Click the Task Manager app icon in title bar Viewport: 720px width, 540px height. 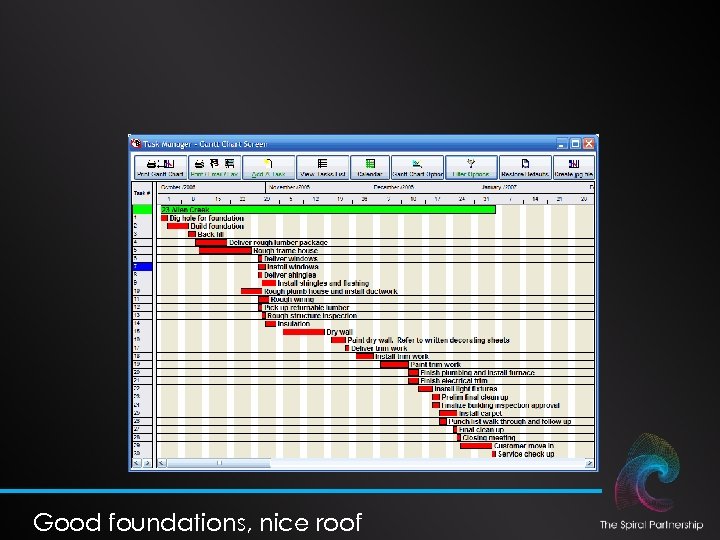(x=135, y=144)
